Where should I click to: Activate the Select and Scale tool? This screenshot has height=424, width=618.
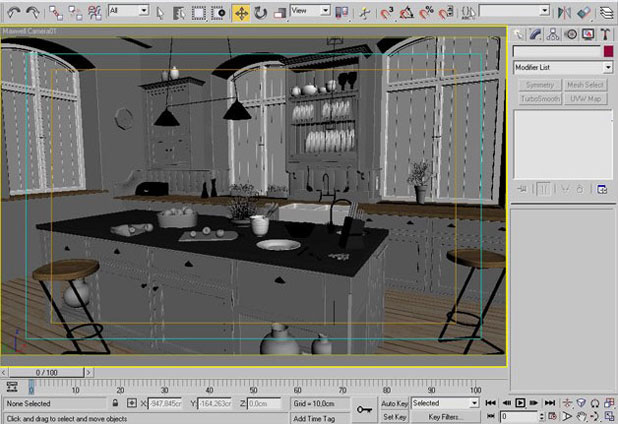coord(279,13)
